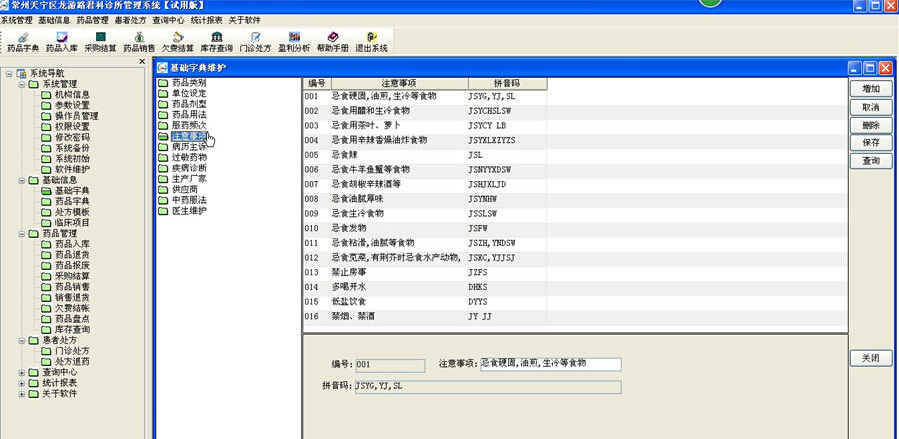Click the 保存 button
This screenshot has height=439, width=899.
click(x=871, y=143)
